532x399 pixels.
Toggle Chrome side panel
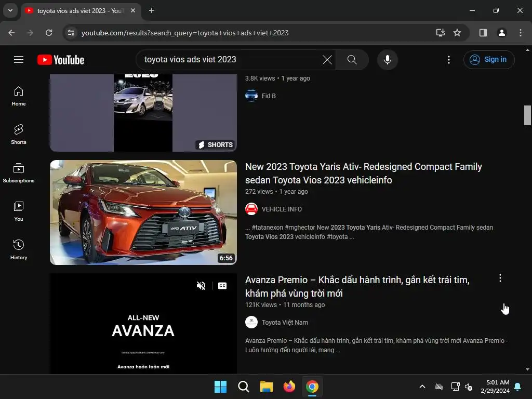pos(483,33)
